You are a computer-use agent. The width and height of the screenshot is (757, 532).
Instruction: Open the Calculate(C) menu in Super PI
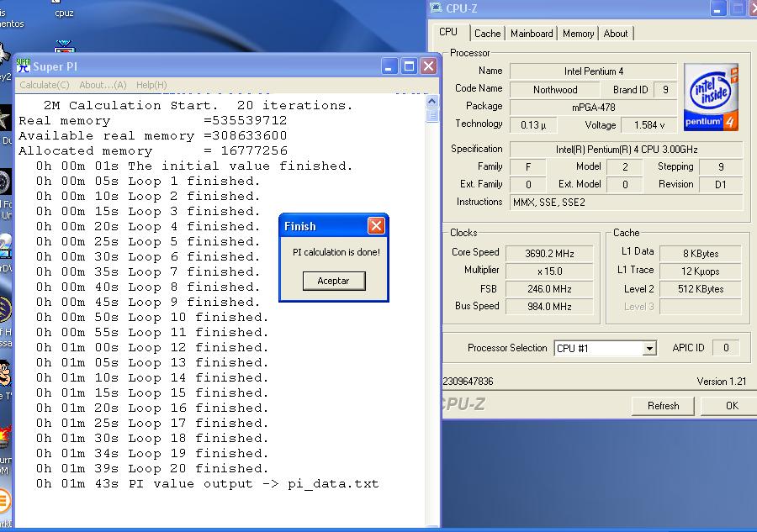pos(44,85)
